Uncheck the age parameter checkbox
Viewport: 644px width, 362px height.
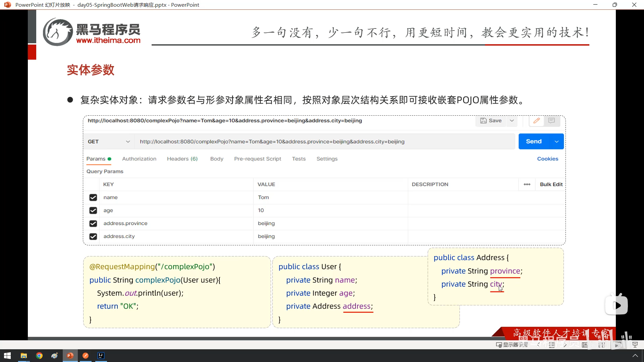click(93, 210)
